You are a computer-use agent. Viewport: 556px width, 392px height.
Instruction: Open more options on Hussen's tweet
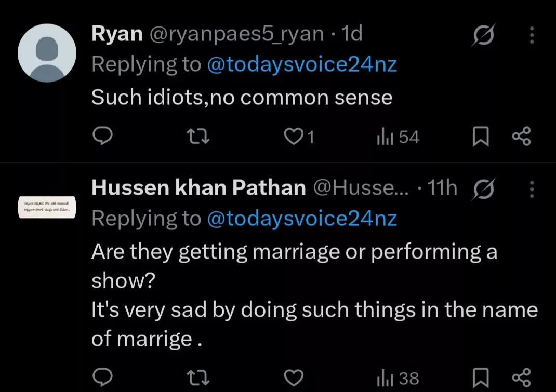[x=531, y=189]
